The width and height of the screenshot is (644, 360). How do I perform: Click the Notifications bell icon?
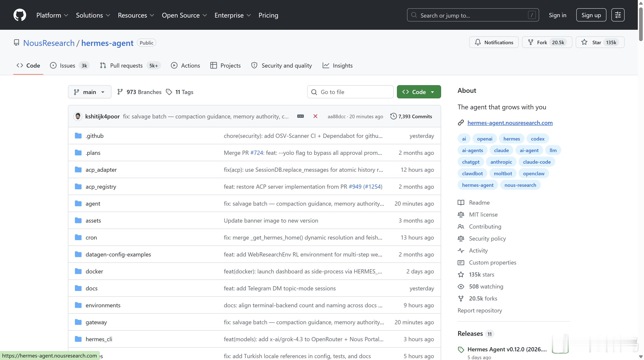click(x=478, y=42)
